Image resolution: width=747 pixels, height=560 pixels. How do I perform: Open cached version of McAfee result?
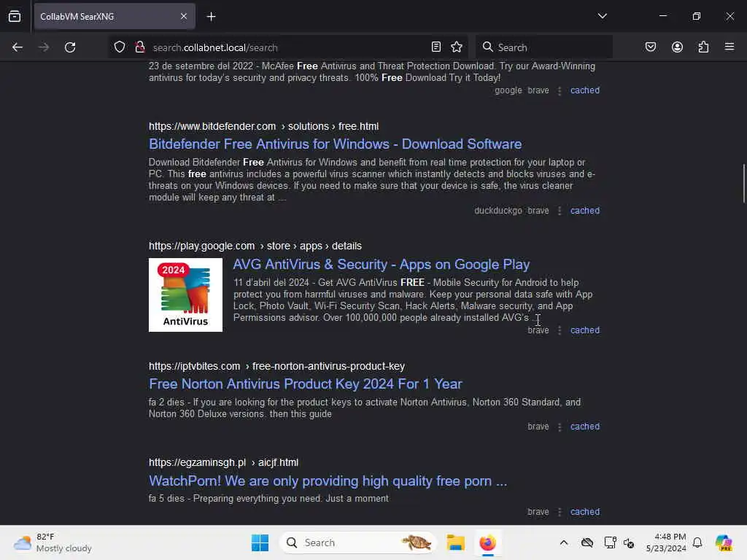584,90
